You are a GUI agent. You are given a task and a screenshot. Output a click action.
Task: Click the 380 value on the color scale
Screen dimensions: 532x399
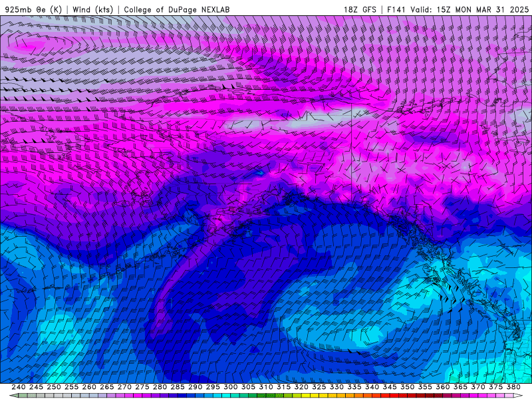513,387
